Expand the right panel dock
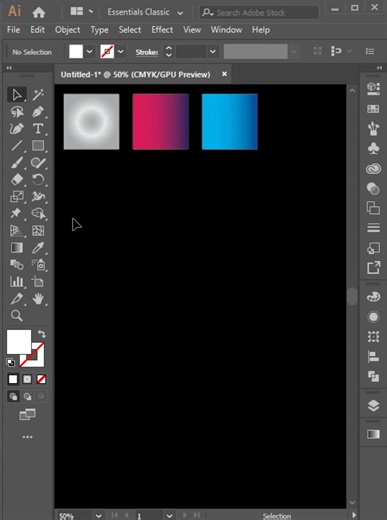The width and height of the screenshot is (387, 520). [x=379, y=68]
